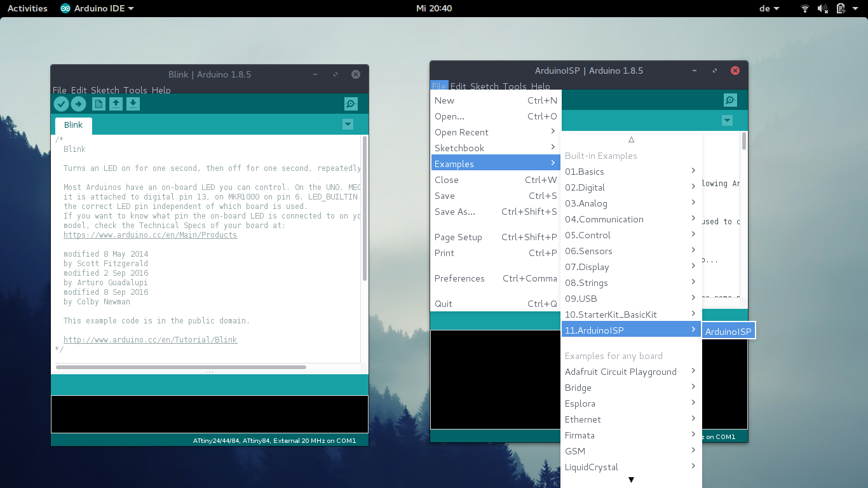Screen dimensions: 868x488
Task: Open Preferences from the File menu
Action: [496, 278]
